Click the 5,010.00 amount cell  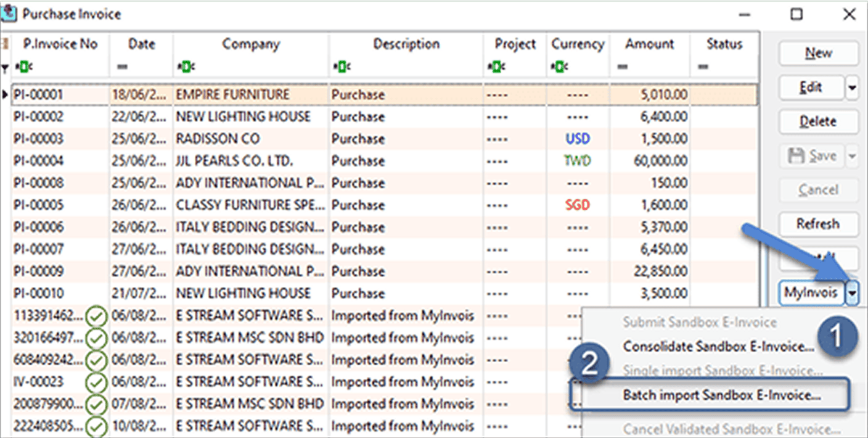650,94
